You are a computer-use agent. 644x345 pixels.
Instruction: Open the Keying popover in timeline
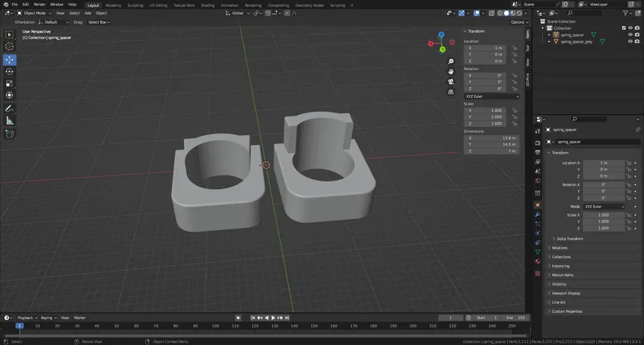point(48,318)
